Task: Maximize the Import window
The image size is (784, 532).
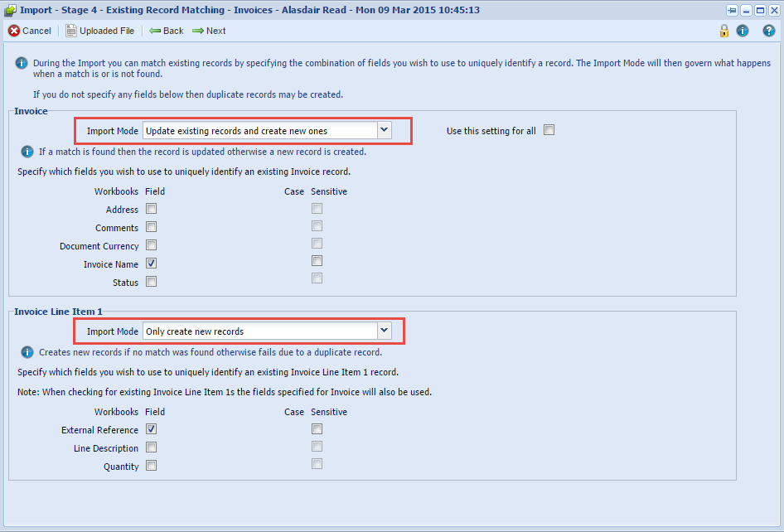Action: pyautogui.click(x=760, y=11)
